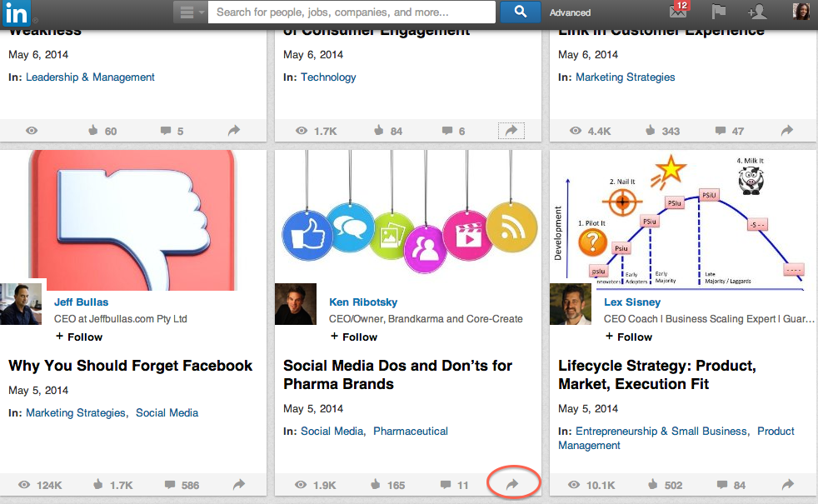Click the add connections person icon
Viewport: 818px width, 504px height.
(757, 12)
